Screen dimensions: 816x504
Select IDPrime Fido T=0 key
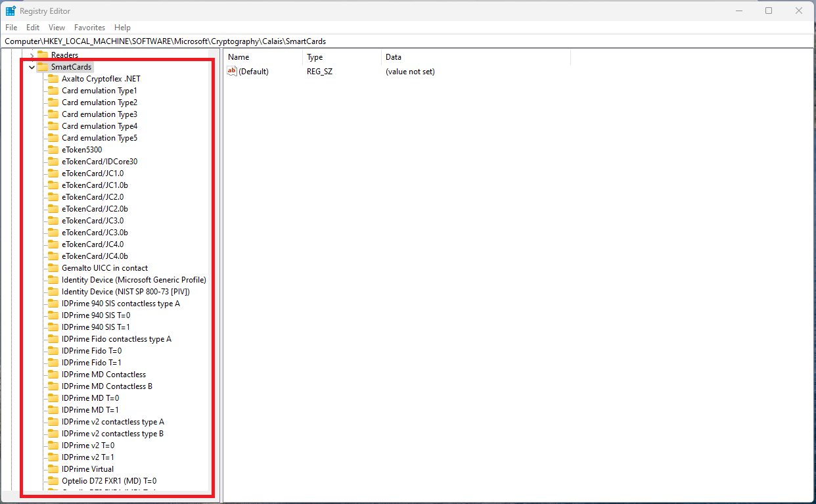(91, 351)
